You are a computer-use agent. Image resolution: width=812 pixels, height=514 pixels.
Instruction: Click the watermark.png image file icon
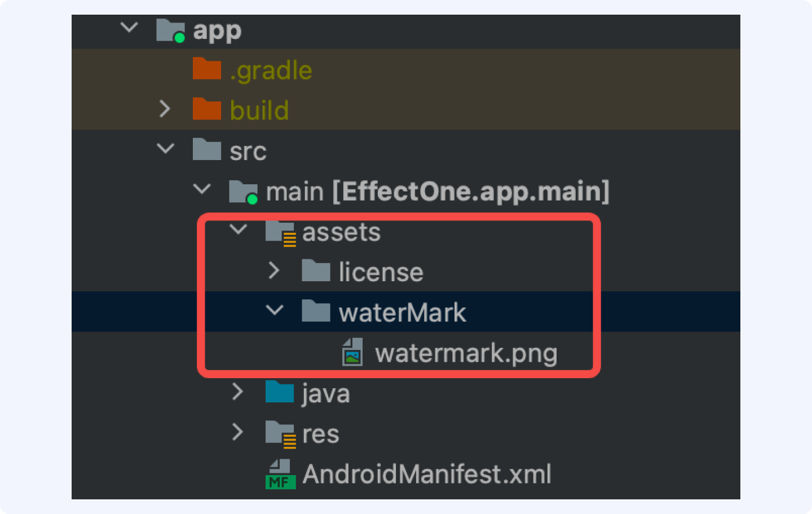[352, 352]
